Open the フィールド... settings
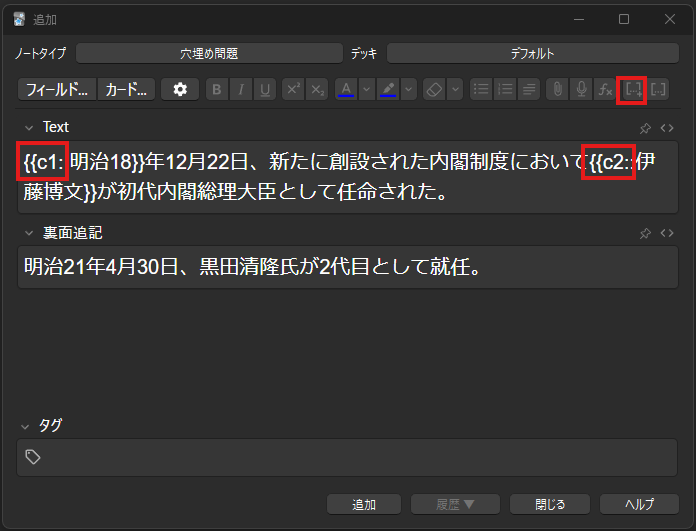696x531 pixels. pos(57,89)
